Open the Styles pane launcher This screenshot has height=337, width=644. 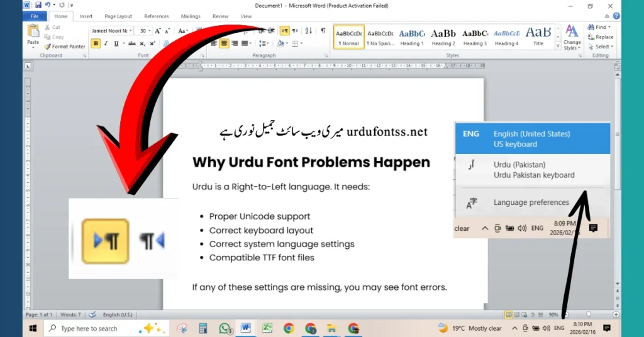tap(580, 55)
